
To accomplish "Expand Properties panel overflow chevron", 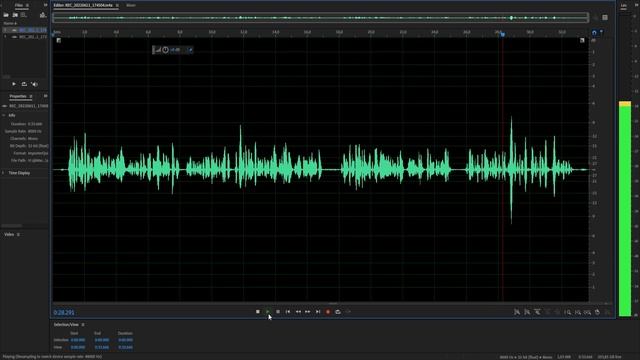I will tap(45, 96).
